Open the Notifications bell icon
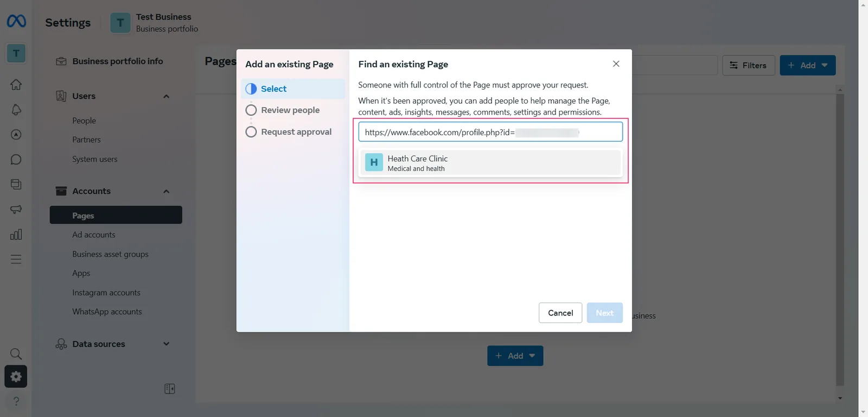 [16, 110]
